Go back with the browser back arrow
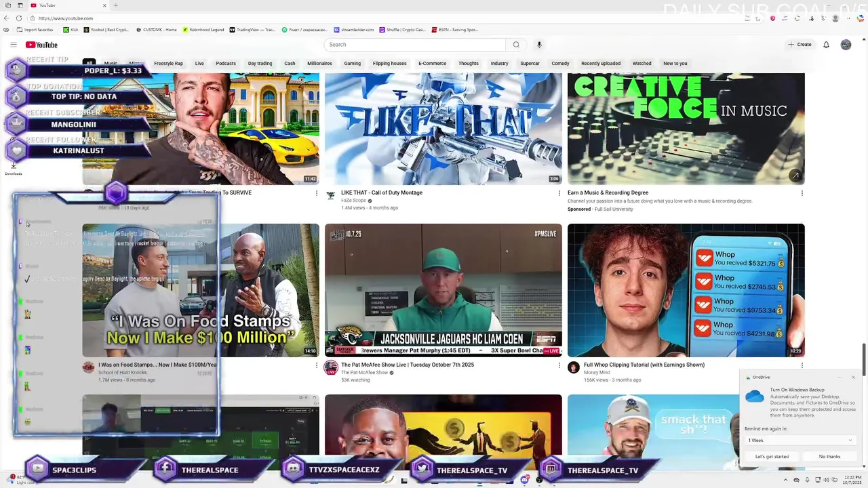Viewport: 868px width, 488px height. click(x=7, y=18)
